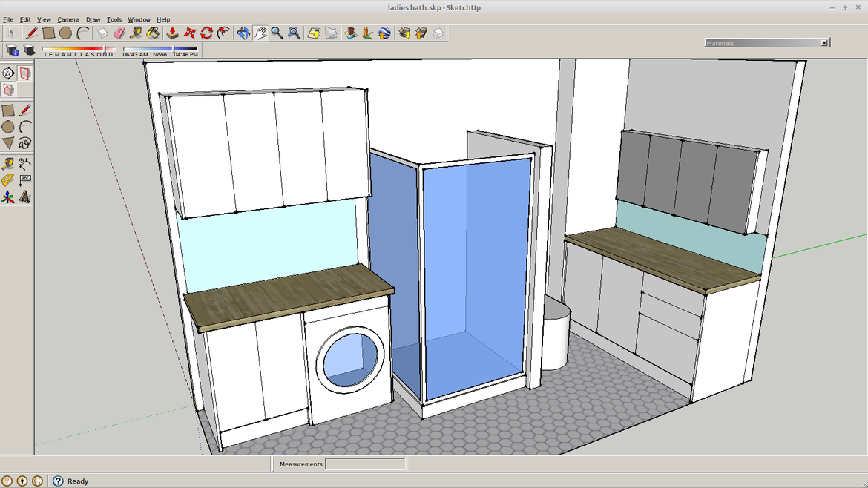
Task: Pick the Eraser tool
Action: [118, 33]
